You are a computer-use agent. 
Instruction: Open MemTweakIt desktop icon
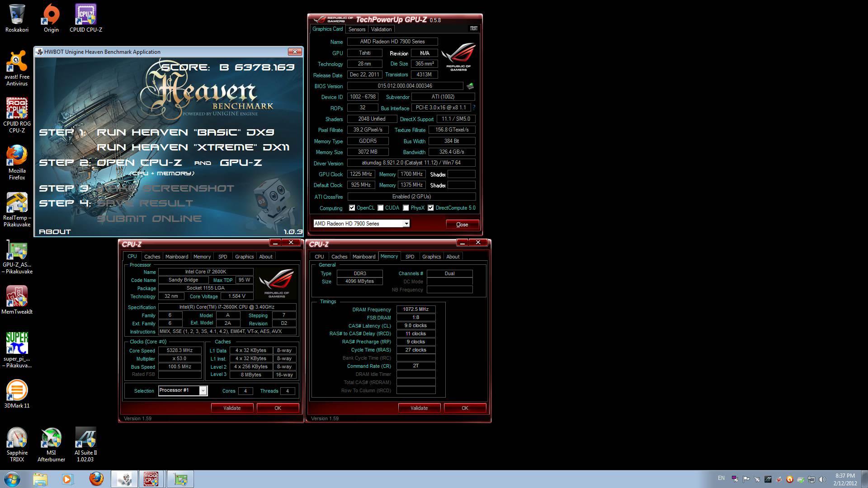tap(17, 300)
